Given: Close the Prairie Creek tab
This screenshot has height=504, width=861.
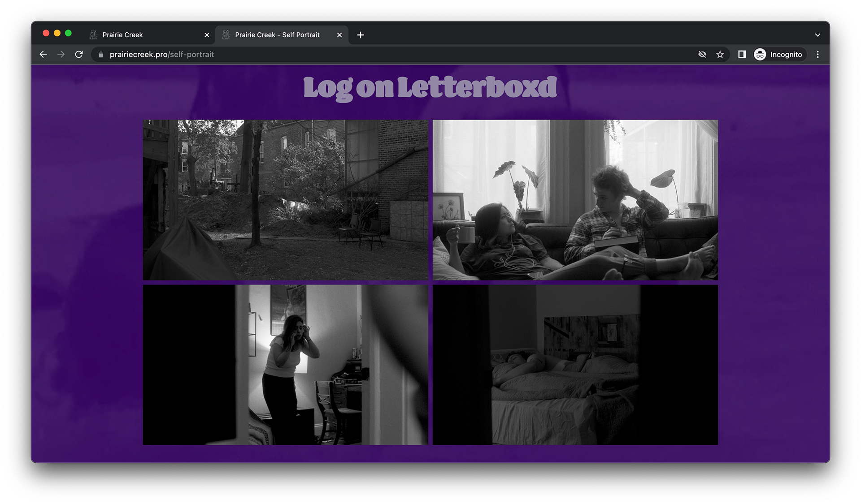Looking at the screenshot, I should [207, 35].
